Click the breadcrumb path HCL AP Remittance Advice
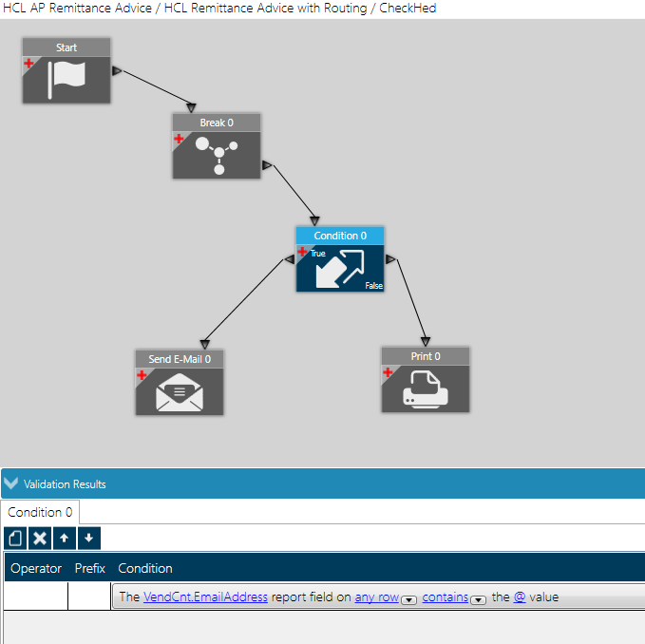645x644 pixels. coord(77,8)
